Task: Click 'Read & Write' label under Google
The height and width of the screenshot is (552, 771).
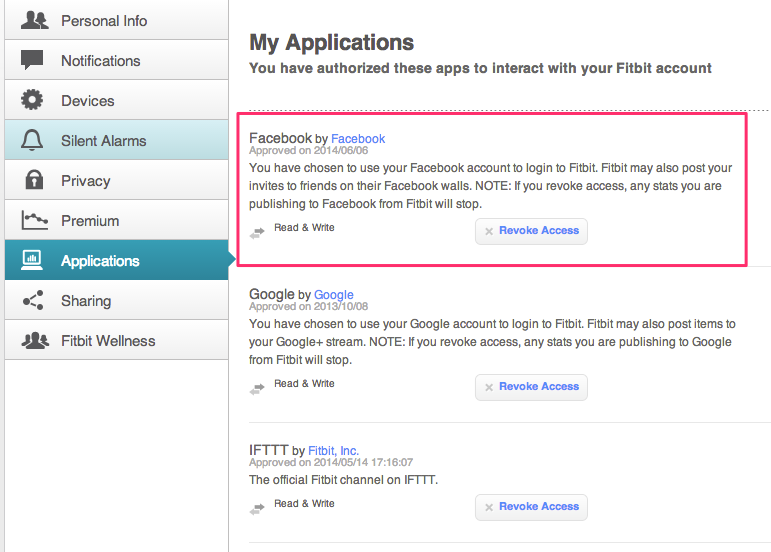Action: point(304,383)
